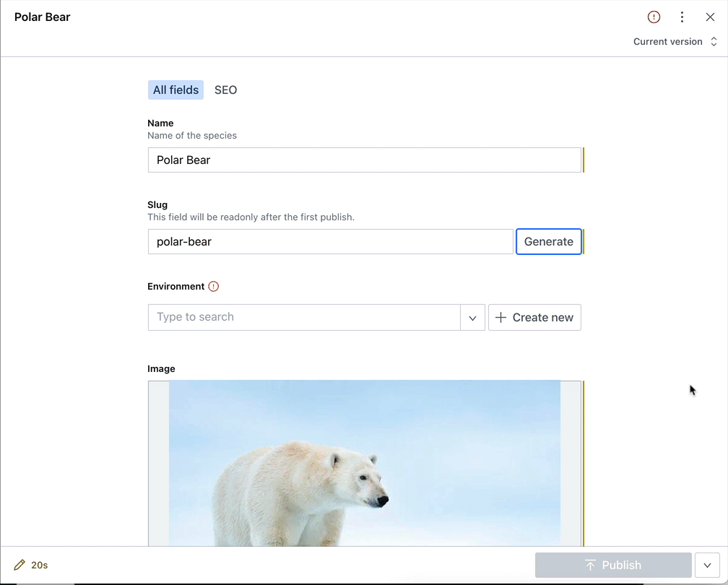Expand the Environment reference dropdown arrow

tap(472, 318)
